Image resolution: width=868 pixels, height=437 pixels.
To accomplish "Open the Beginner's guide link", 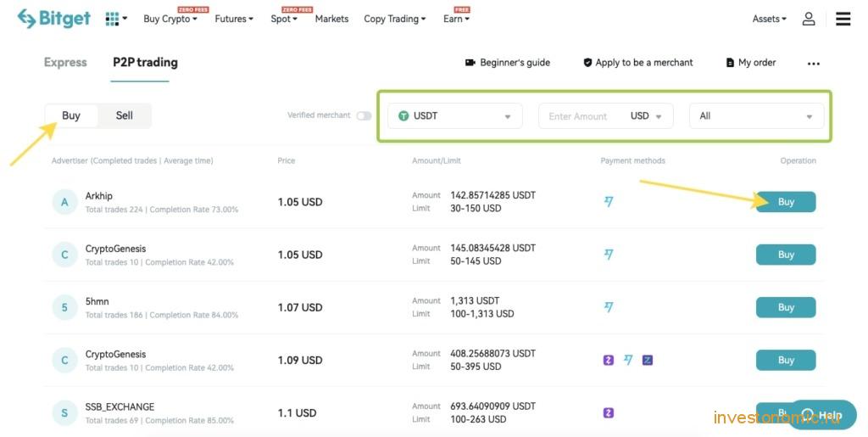I will (x=508, y=63).
